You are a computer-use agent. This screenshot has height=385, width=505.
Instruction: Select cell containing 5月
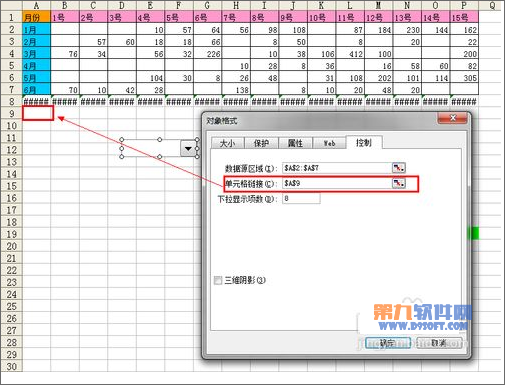36,78
